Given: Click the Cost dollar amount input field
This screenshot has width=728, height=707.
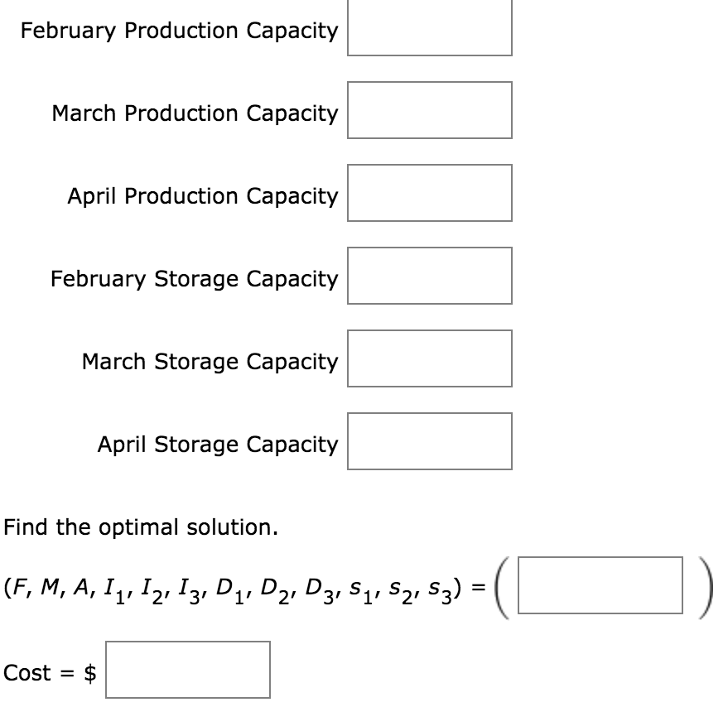Looking at the screenshot, I should tap(188, 667).
